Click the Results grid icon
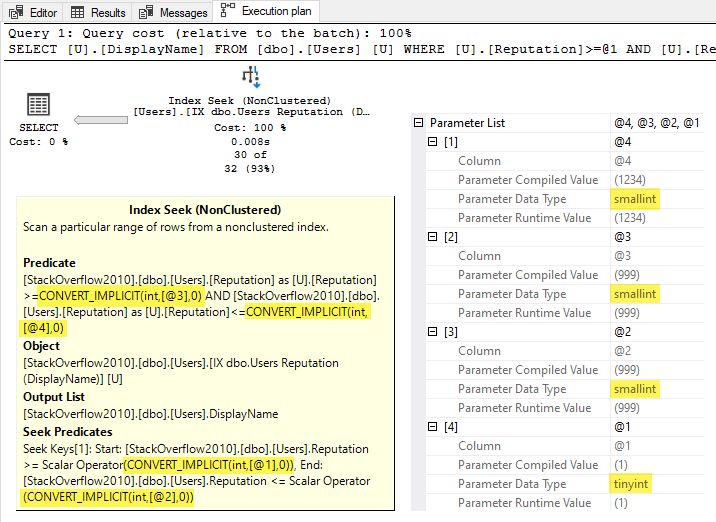Screen dimensions: 716x522 click(x=77, y=12)
